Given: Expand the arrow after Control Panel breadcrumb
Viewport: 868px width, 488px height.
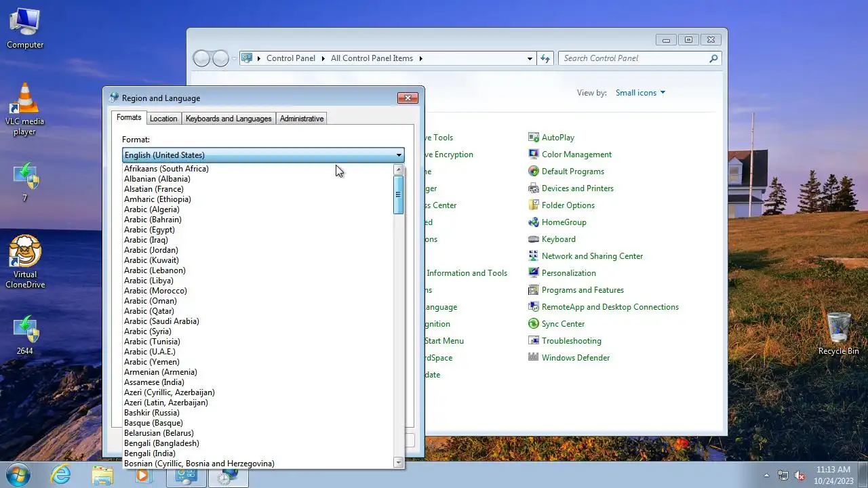Looking at the screenshot, I should (x=323, y=58).
